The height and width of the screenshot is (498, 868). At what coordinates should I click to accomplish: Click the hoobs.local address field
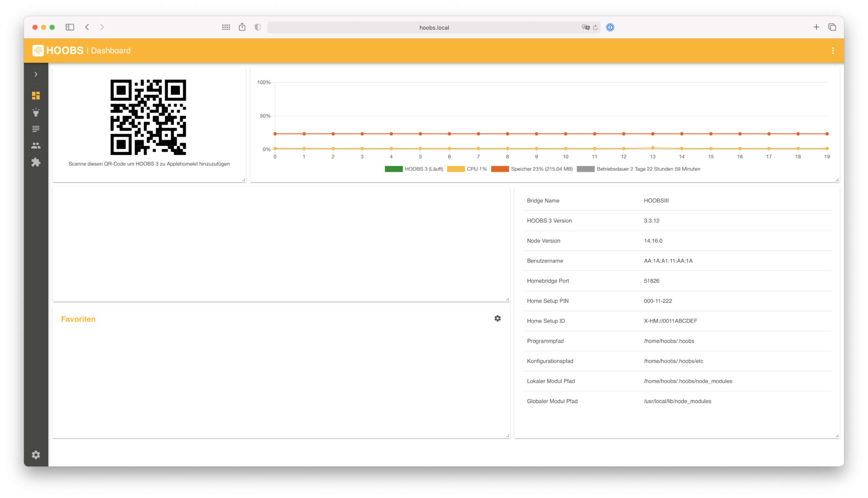[x=434, y=27]
